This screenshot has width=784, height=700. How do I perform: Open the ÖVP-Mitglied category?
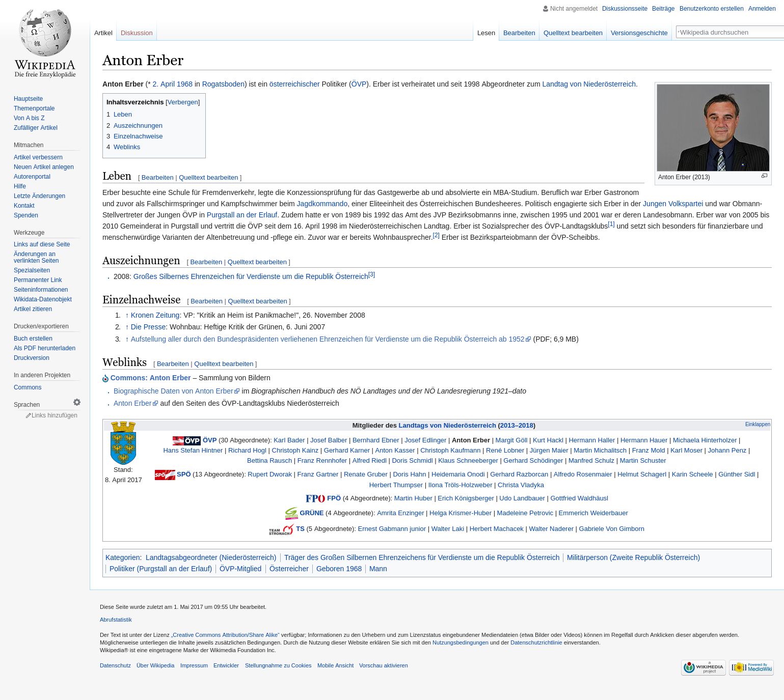pyautogui.click(x=240, y=569)
